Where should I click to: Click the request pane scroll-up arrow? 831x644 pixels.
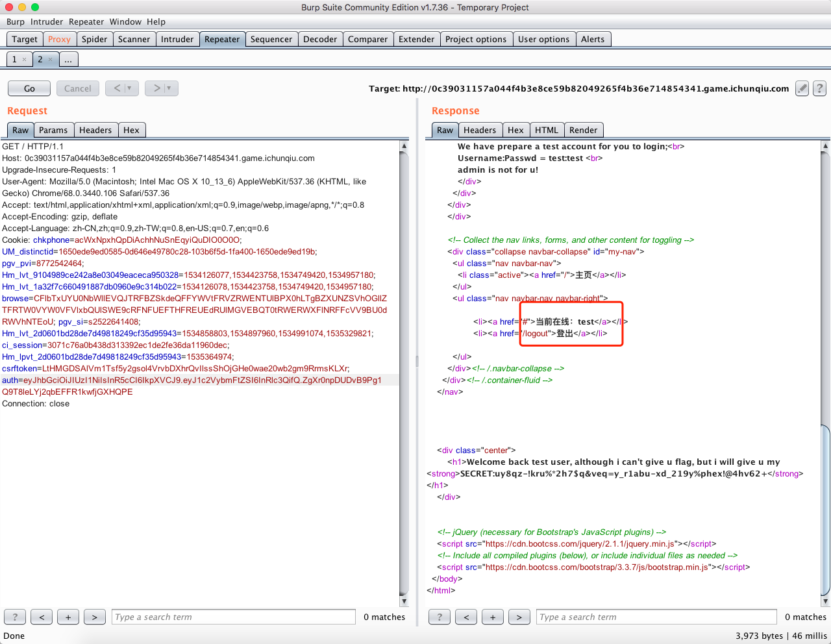click(404, 146)
